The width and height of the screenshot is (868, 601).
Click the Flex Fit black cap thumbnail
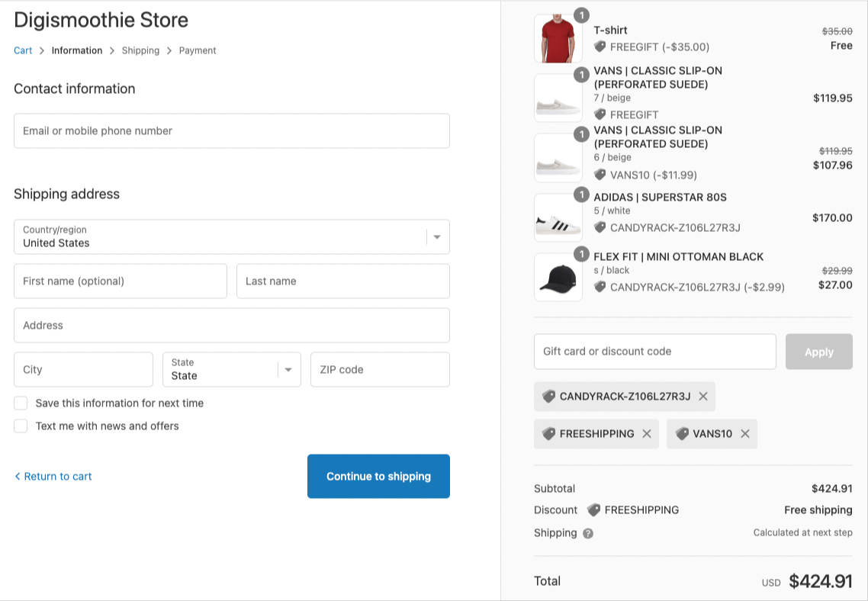point(558,278)
